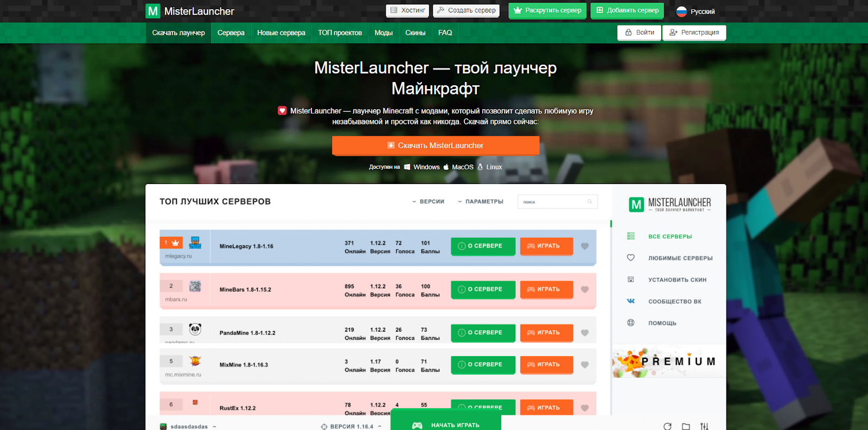Click the ВСЕ СЕРВЕРЫ list icon
This screenshot has height=430, width=868.
coord(630,236)
